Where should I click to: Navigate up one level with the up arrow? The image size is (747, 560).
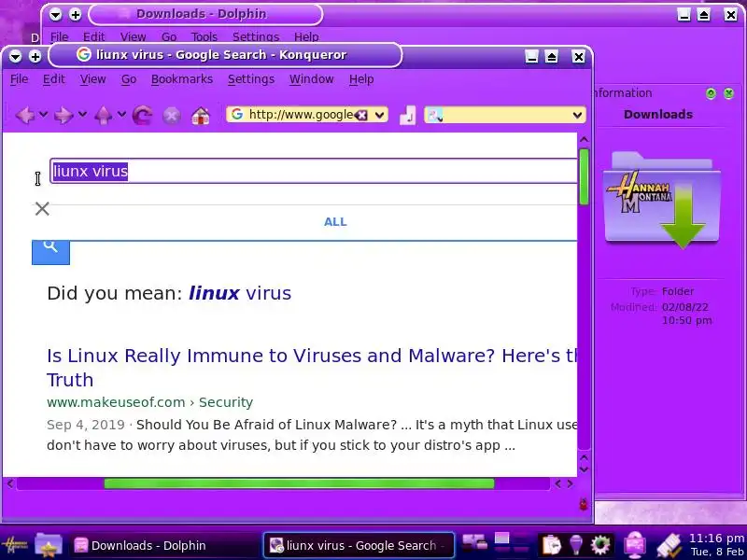click(x=103, y=115)
